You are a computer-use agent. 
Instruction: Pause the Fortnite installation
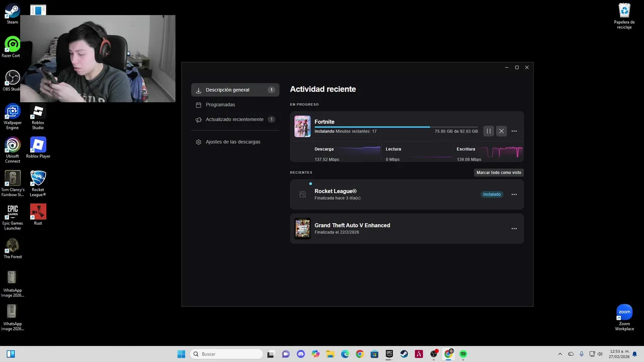coord(489,131)
